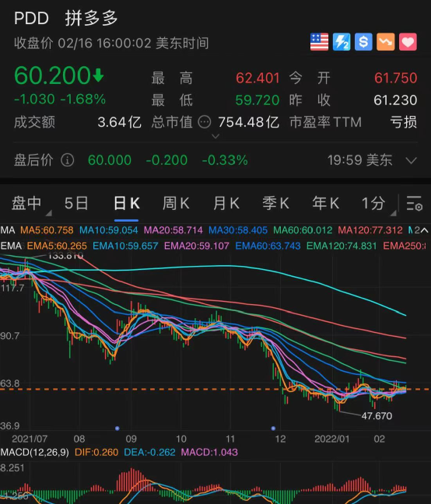The height and width of the screenshot is (504, 431).
Task: Tap the MA120:77.312 indicator value
Action: [x=370, y=230]
